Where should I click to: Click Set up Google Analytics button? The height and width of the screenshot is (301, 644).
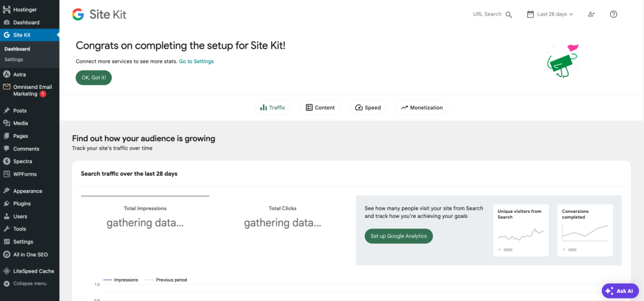point(399,236)
